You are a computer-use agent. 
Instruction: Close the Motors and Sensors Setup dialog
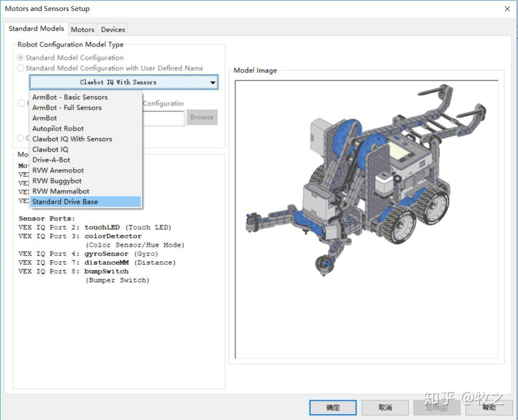tap(507, 9)
